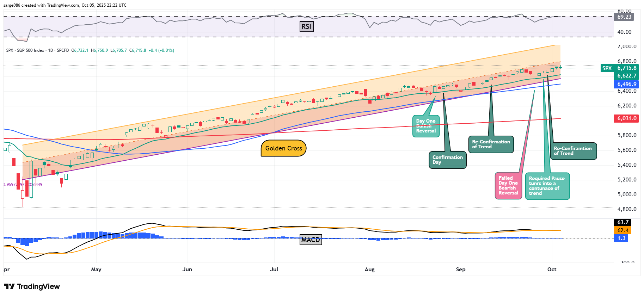Click the orange 62.4 MACD signal value
Viewport: 644px width, 297px height.
point(623,230)
